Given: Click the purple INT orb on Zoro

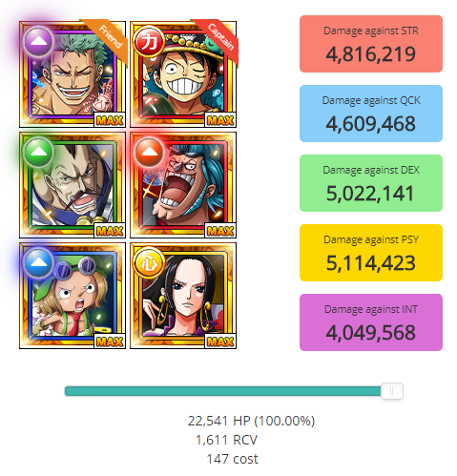Looking at the screenshot, I should point(38,41).
